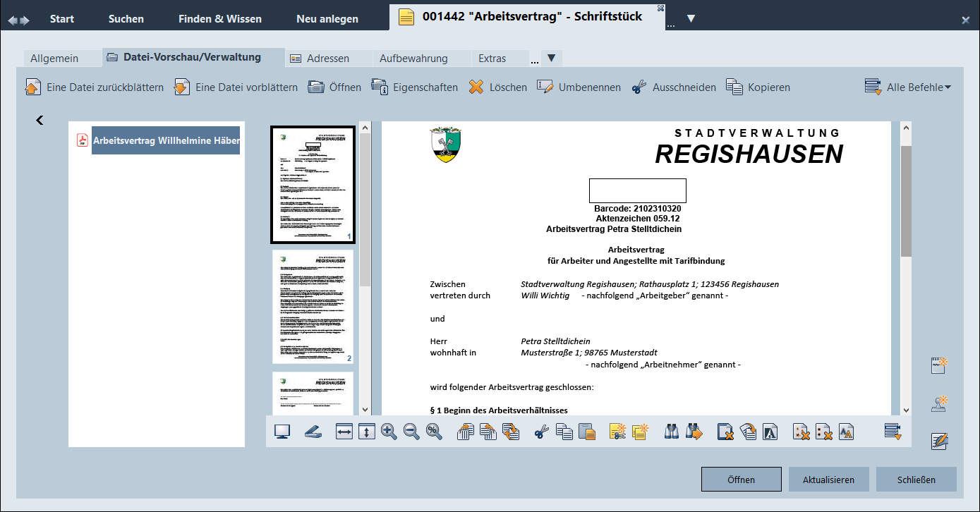Screen dimensions: 980x512
Task: Click the zoom out magnifier icon
Action: 411,432
